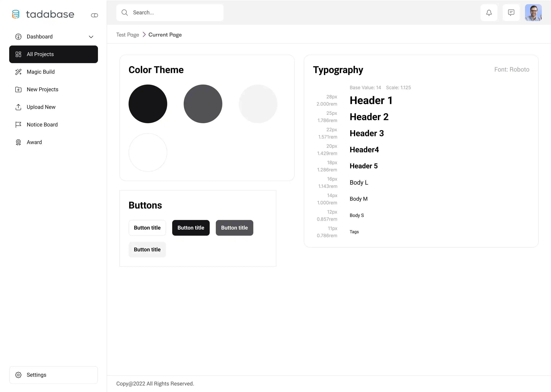This screenshot has width=551, height=392.
Task: Switch to the Test Page breadcrumb
Action: pos(127,34)
